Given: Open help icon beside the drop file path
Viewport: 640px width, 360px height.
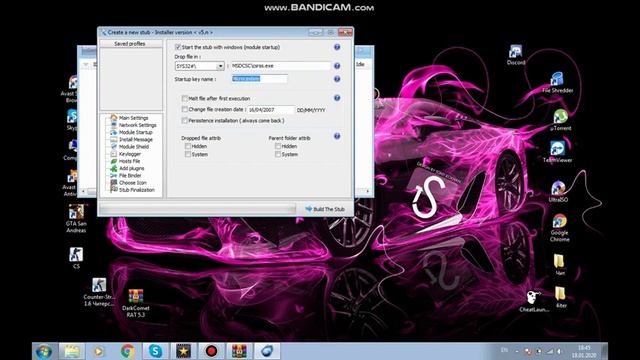Looking at the screenshot, I should [337, 66].
